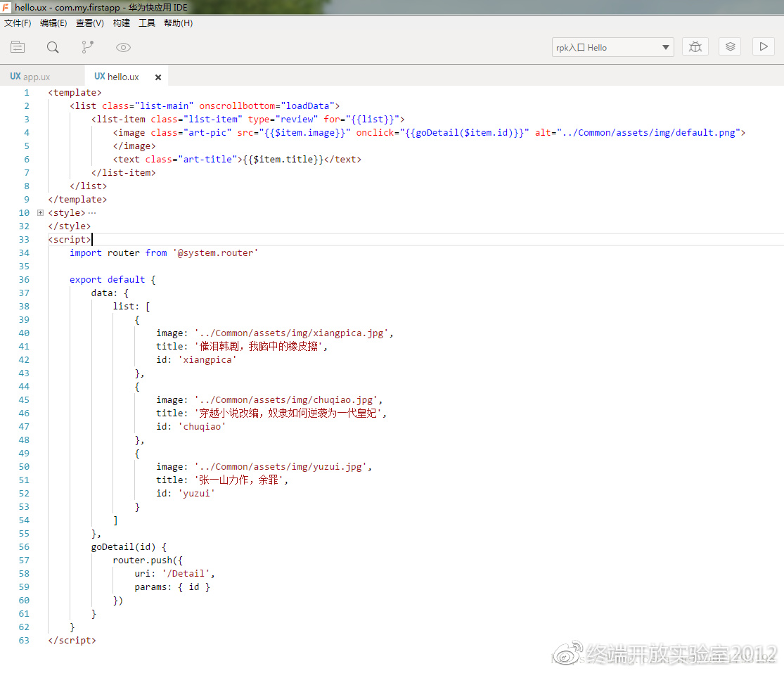Screen dimensions: 784x673
Task: Click line number 56 in the gutter
Action: pyautogui.click(x=24, y=547)
